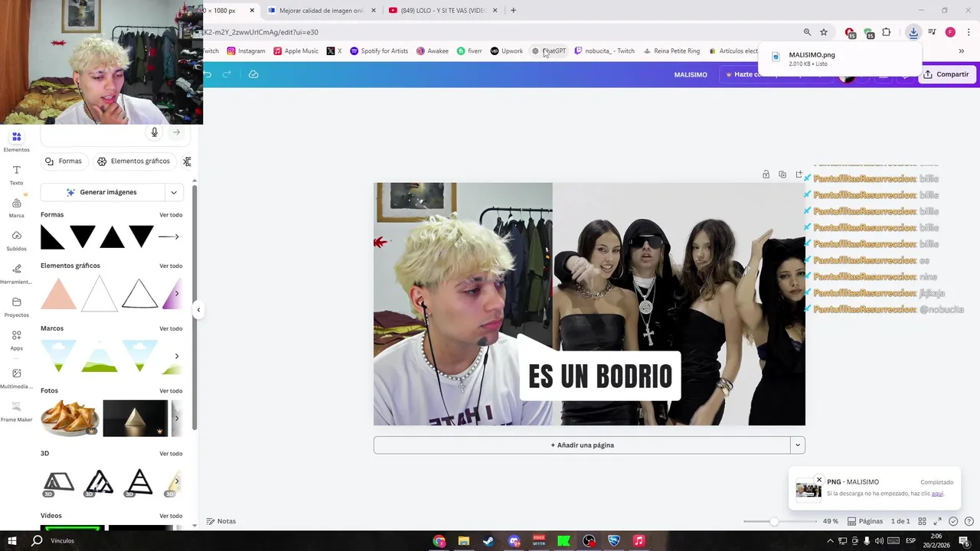Click the lock page icon above canvas
Screen dimensions: 980x551
[766, 174]
